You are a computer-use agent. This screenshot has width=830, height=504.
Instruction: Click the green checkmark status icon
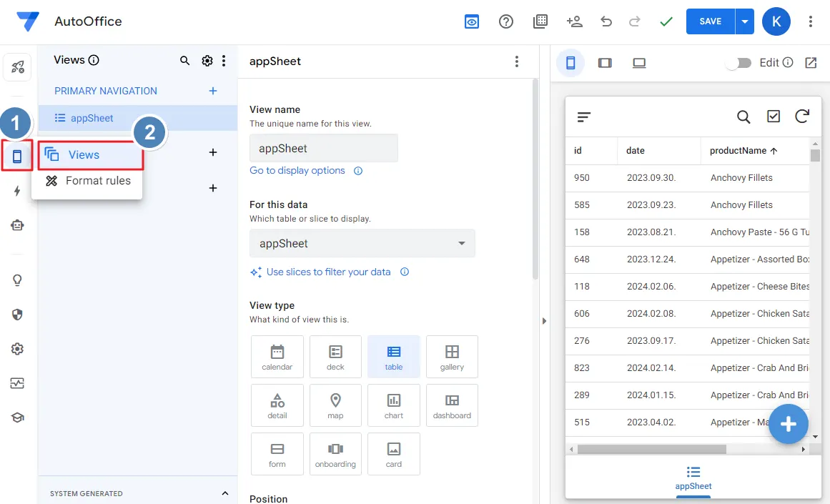[x=666, y=21]
